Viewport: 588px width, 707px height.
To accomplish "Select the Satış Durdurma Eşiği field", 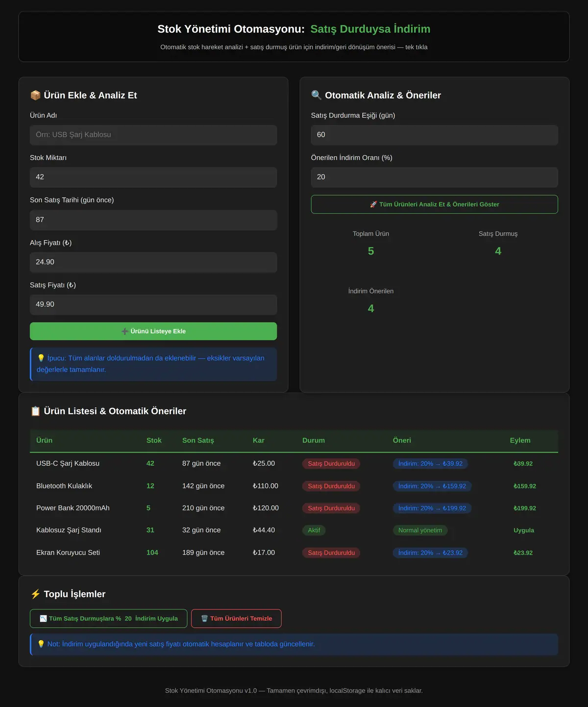I will (x=434, y=135).
